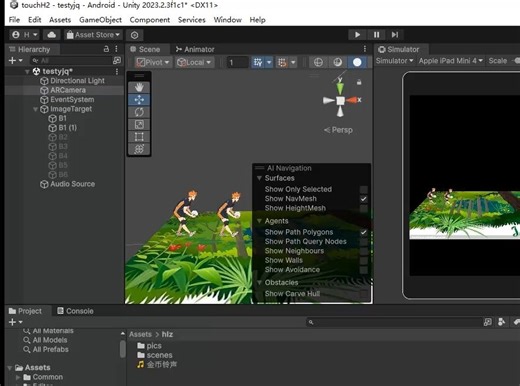
Task: Uncheck Show Path Polygons checkbox
Action: click(x=364, y=232)
